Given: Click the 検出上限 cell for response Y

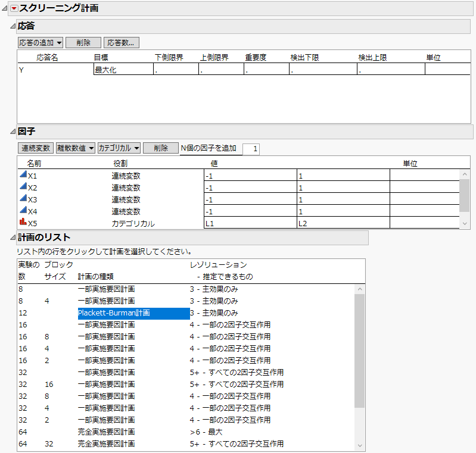Looking at the screenshot, I should pyautogui.click(x=391, y=70).
